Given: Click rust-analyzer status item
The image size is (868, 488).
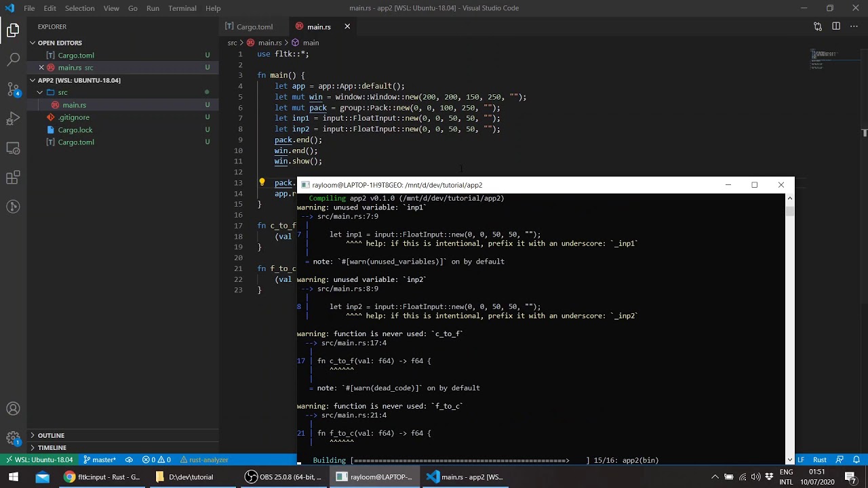Looking at the screenshot, I should click(x=203, y=460).
